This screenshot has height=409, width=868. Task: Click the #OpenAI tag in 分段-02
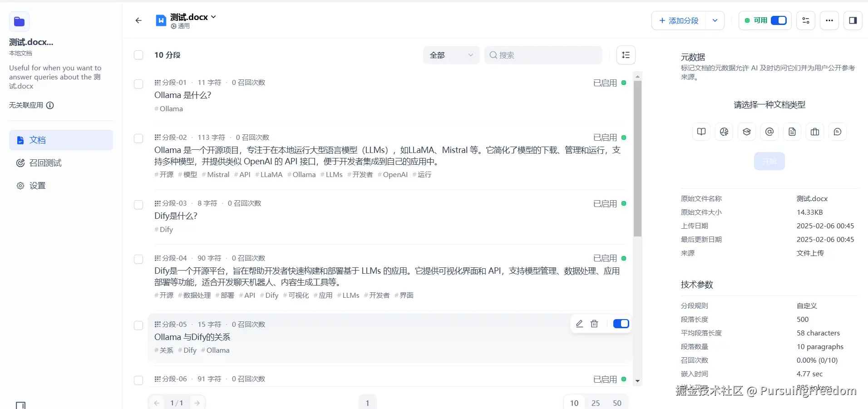tap(393, 175)
